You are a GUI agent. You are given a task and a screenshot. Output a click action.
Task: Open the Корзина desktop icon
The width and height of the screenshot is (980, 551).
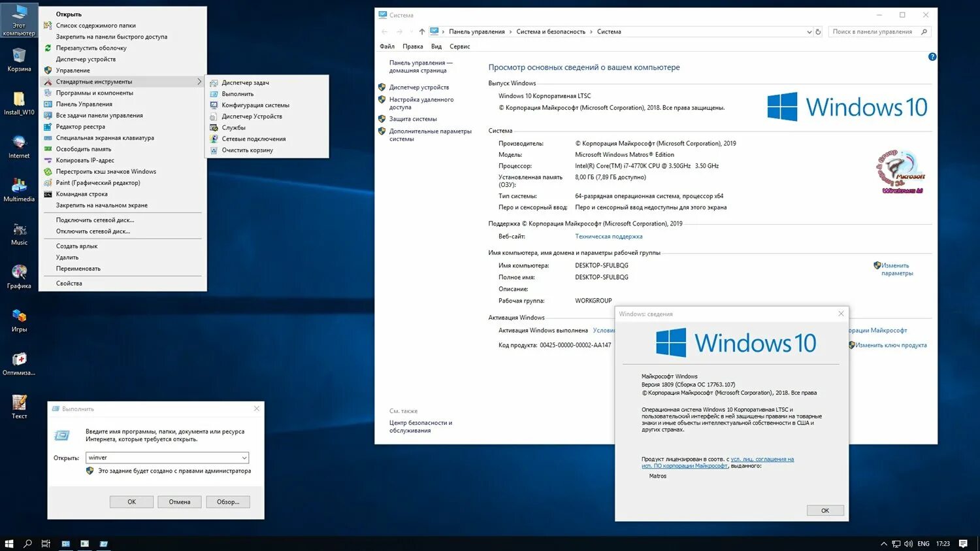click(19, 60)
